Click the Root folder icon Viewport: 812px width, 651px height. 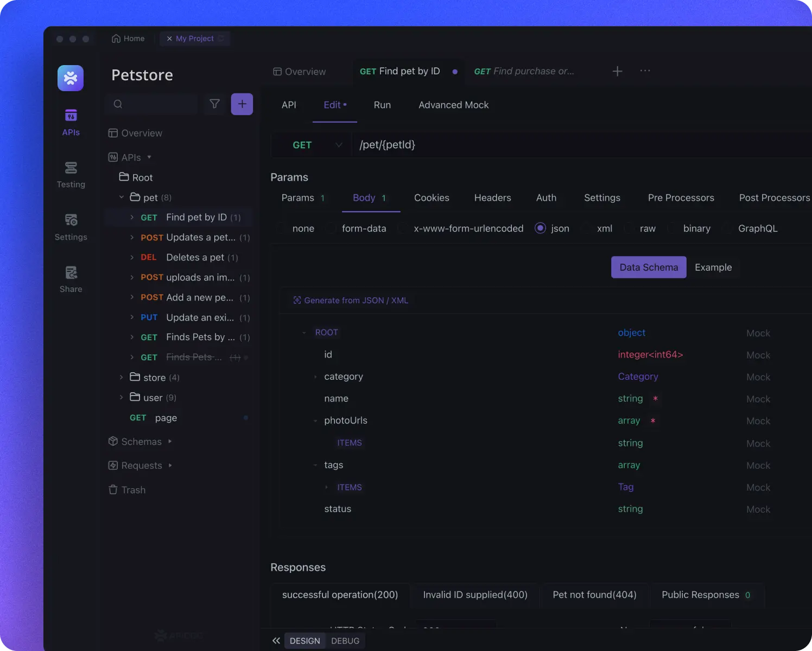[124, 177]
